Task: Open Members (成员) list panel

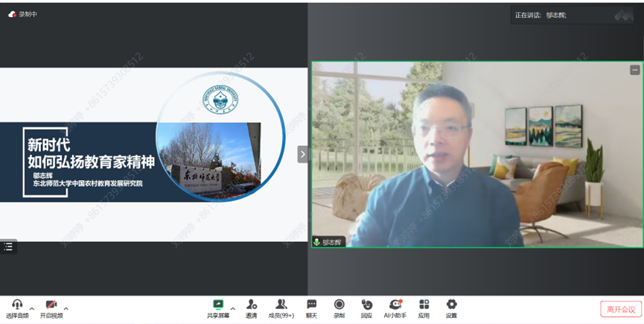Action: [281, 305]
